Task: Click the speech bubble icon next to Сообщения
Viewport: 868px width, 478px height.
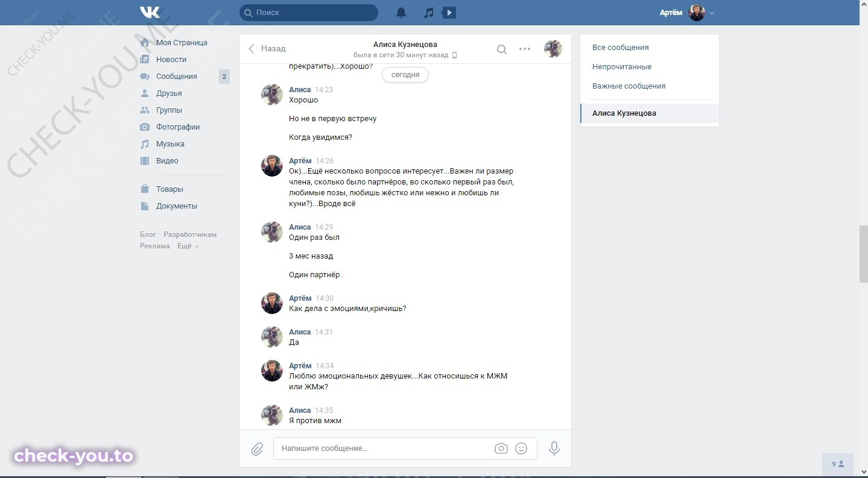Action: (145, 77)
